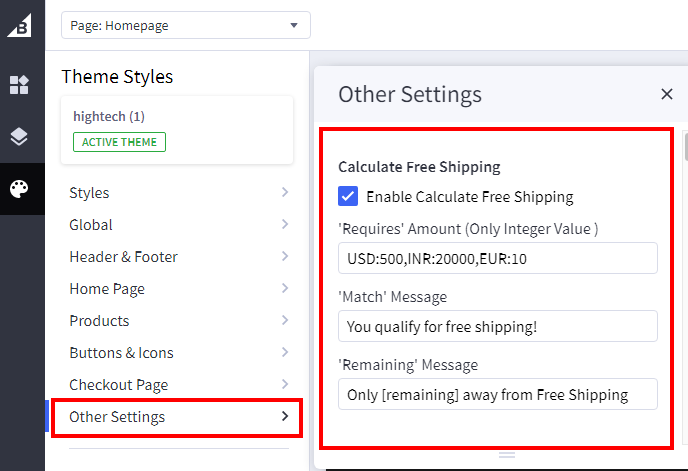Expand the Global settings chevron
The height and width of the screenshot is (471, 688).
pos(285,224)
